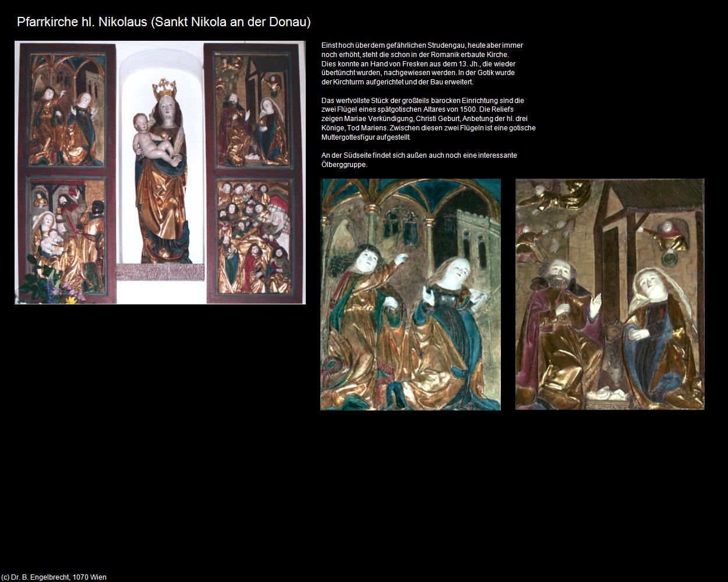The height and width of the screenshot is (582, 728).
Task: Click the paragraph beginning 'Einst hoch über dem'
Action: (422, 64)
